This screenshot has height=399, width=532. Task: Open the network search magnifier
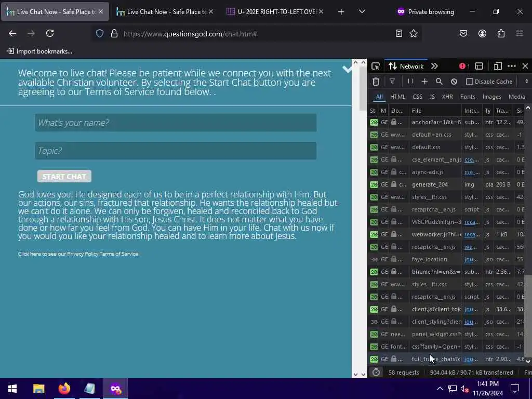click(x=439, y=82)
